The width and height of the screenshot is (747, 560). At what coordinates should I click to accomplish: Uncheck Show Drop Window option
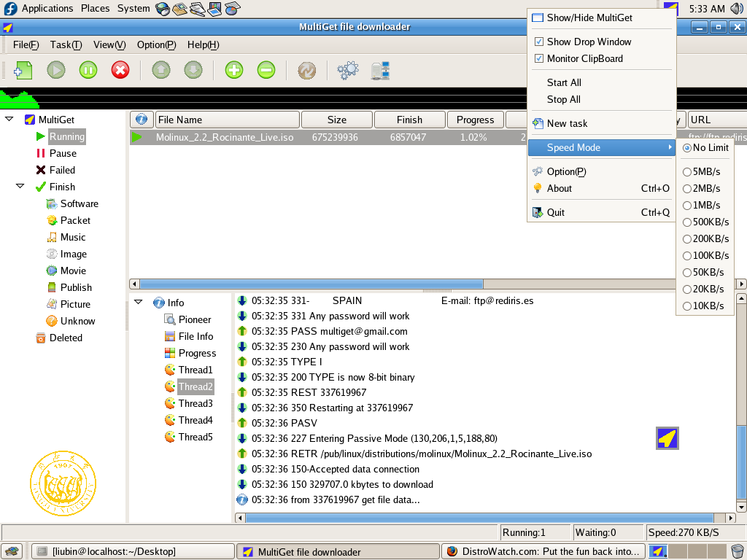pos(540,42)
